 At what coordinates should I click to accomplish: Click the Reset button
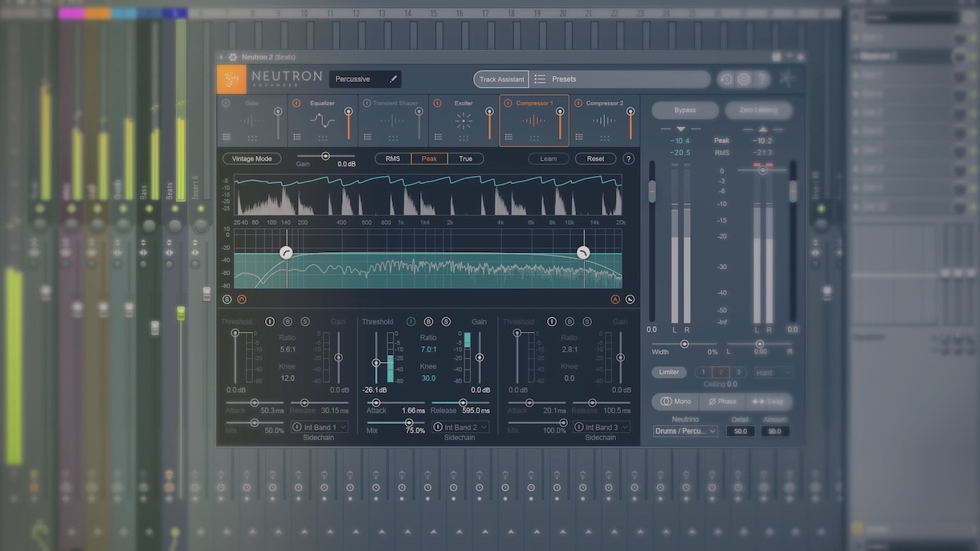(595, 159)
